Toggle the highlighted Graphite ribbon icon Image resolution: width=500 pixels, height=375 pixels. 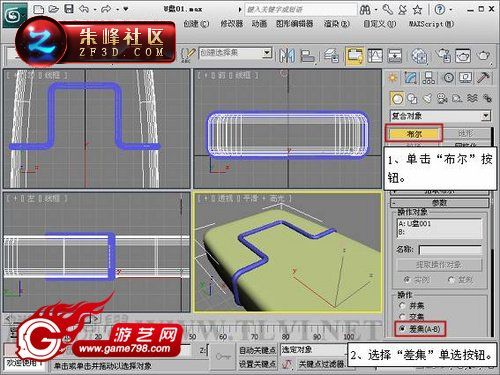click(354, 56)
